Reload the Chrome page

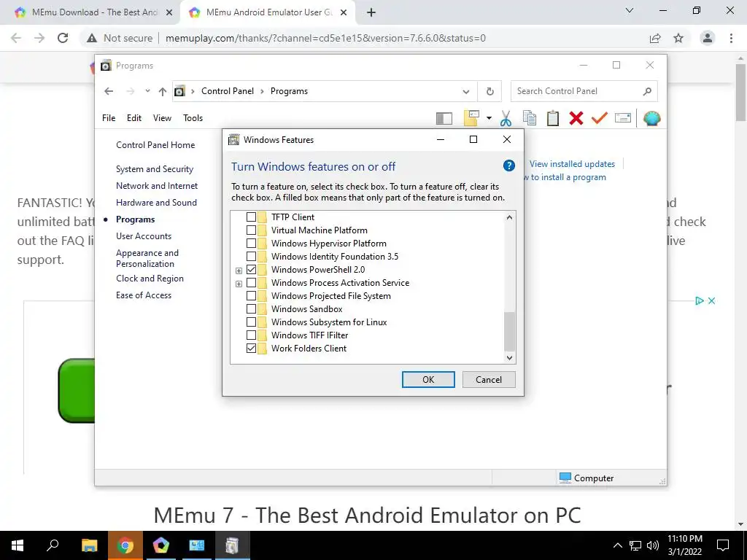click(63, 38)
